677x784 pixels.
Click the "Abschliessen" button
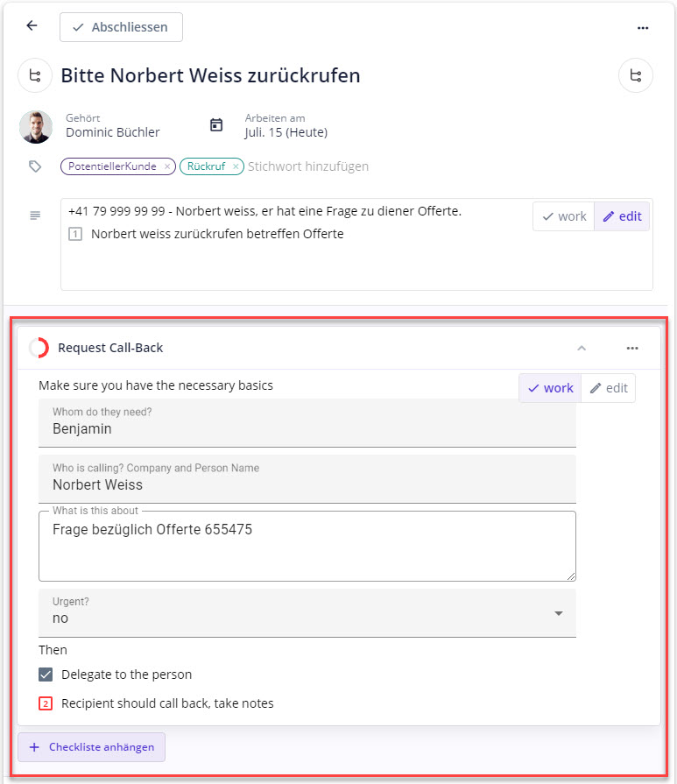click(x=121, y=27)
